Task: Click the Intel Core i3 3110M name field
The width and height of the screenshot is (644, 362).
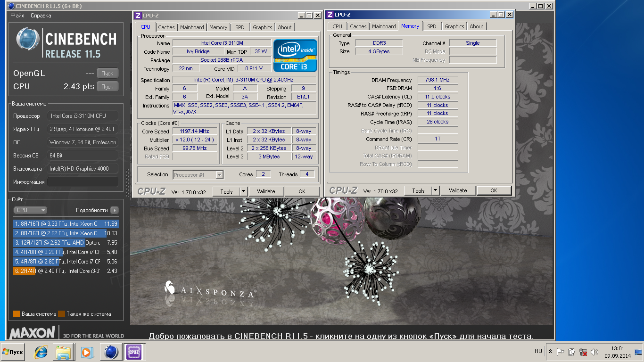Action: point(222,43)
